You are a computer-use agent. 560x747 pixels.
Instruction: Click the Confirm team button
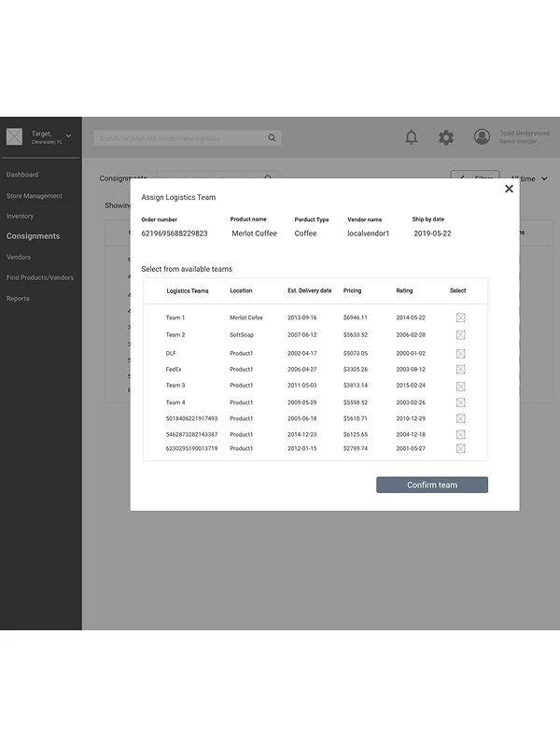tap(432, 485)
